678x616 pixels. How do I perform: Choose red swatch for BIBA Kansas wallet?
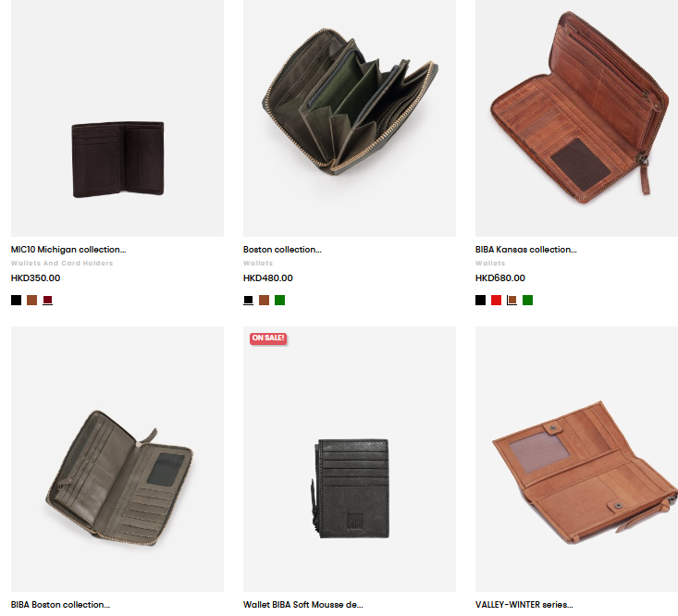pyautogui.click(x=496, y=300)
